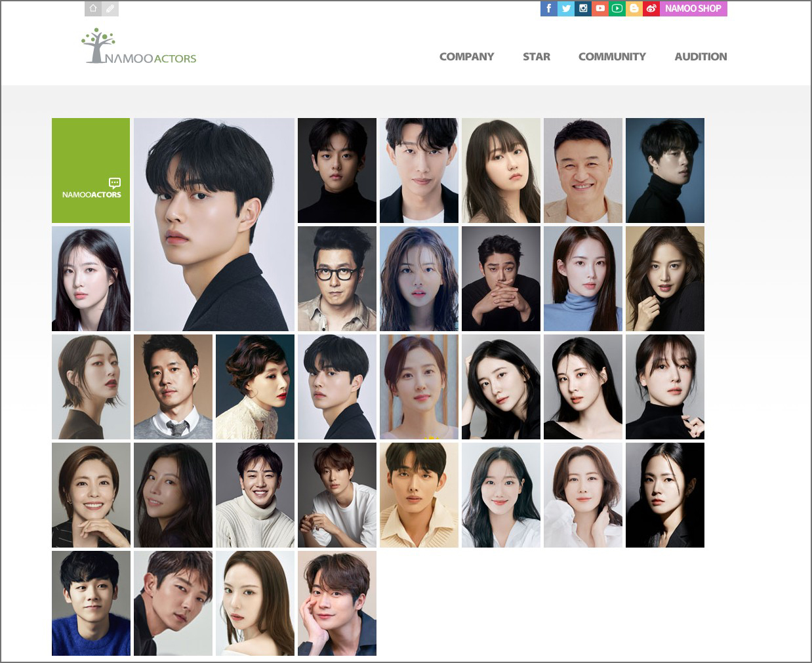This screenshot has height=663, width=812.
Task: Click the Namoo Actors tree logo
Action: tap(138, 46)
